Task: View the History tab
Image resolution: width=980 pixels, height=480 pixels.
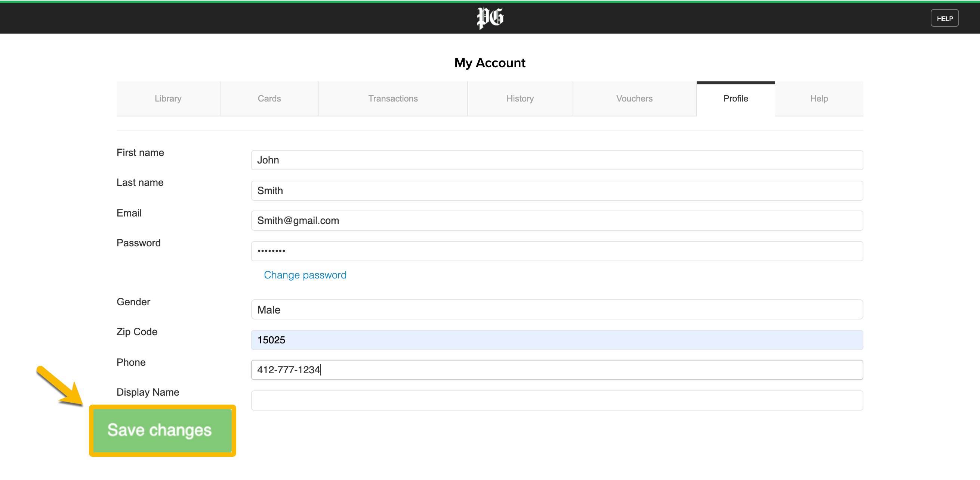Action: pyautogui.click(x=520, y=99)
